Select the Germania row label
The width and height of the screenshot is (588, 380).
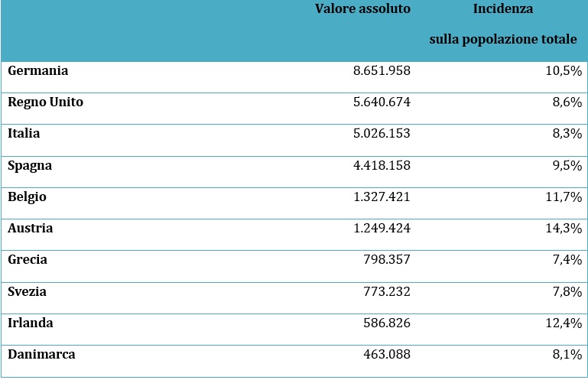tap(38, 70)
